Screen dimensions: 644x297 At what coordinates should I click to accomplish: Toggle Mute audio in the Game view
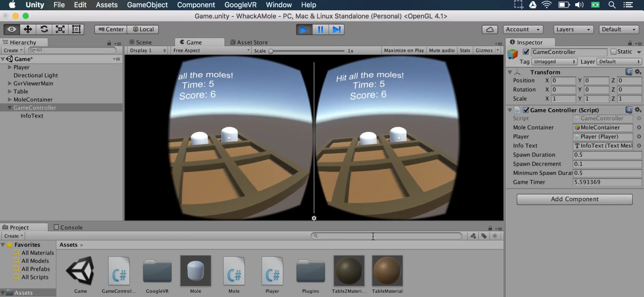pyautogui.click(x=442, y=50)
